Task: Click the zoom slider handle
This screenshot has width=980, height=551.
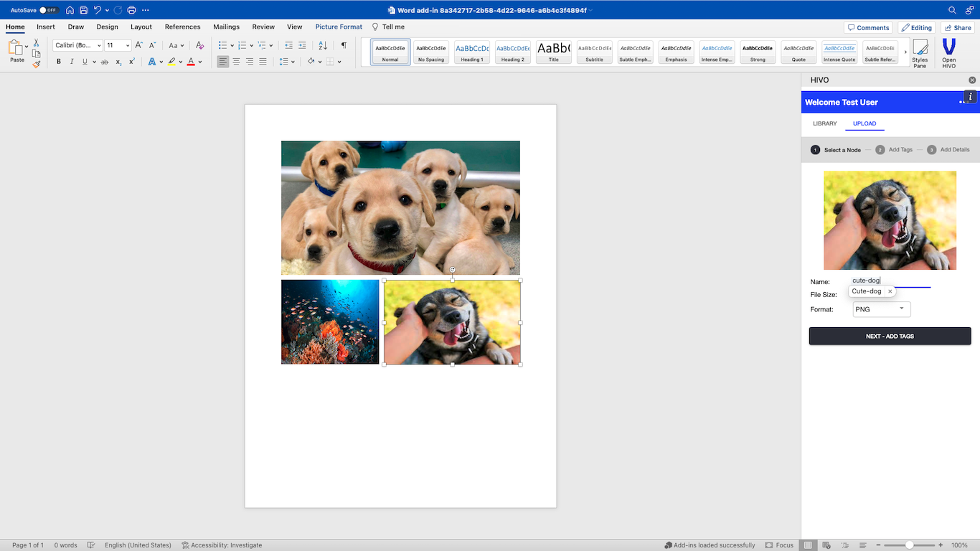Action: coord(909,545)
